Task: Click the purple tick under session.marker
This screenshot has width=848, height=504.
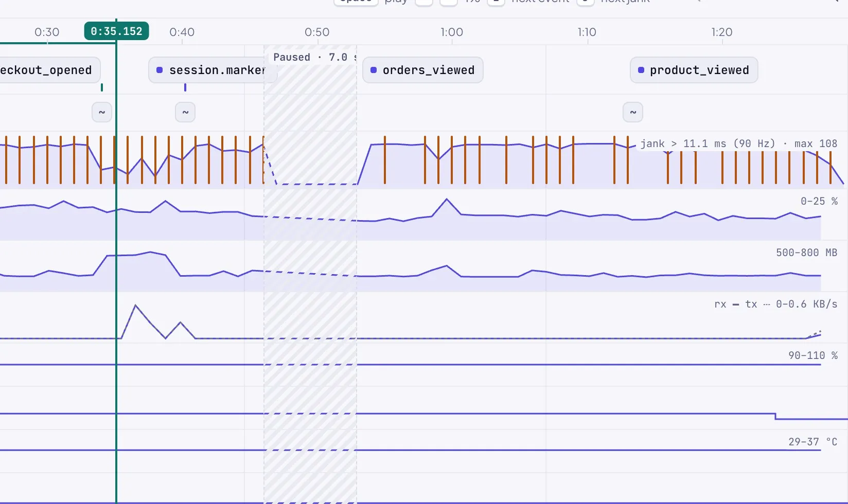Action: (x=185, y=87)
